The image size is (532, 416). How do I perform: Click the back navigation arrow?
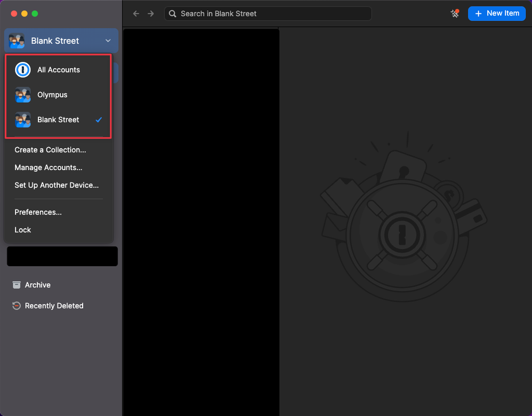(x=136, y=13)
